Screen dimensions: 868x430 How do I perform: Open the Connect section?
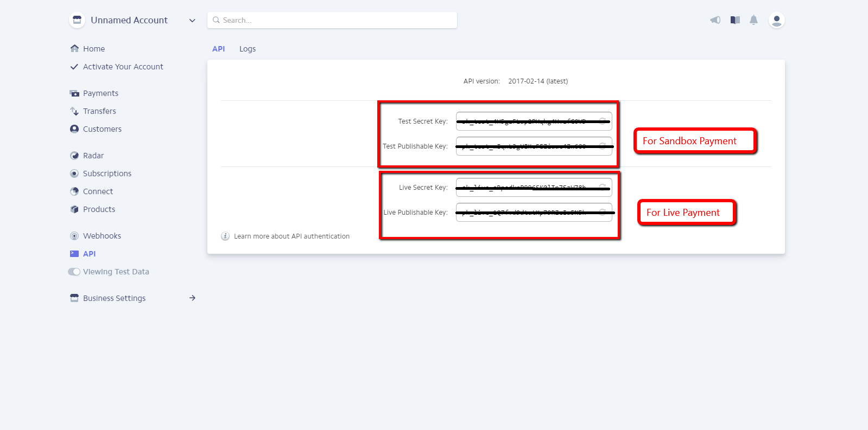click(91, 191)
